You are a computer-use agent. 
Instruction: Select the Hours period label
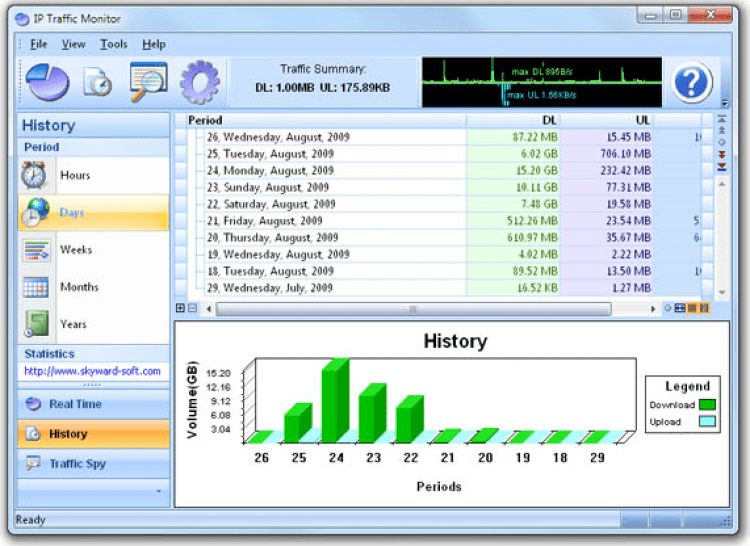click(x=75, y=175)
